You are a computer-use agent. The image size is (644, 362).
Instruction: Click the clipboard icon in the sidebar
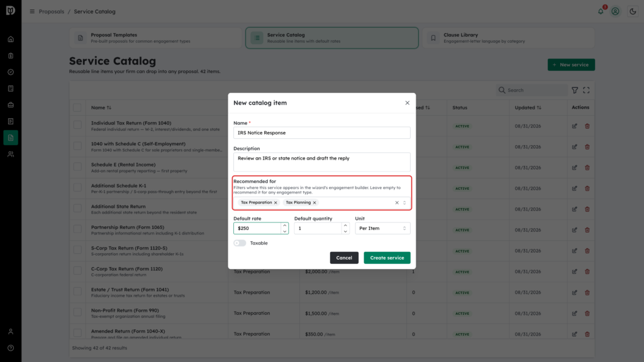11,56
